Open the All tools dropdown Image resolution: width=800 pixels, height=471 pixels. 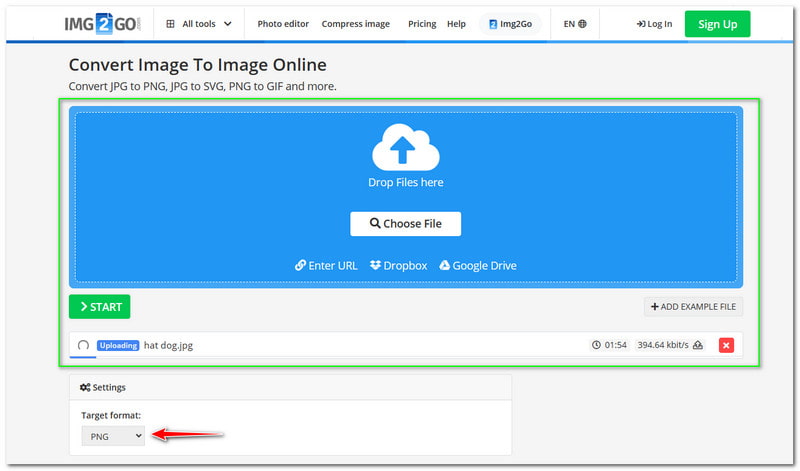[199, 24]
